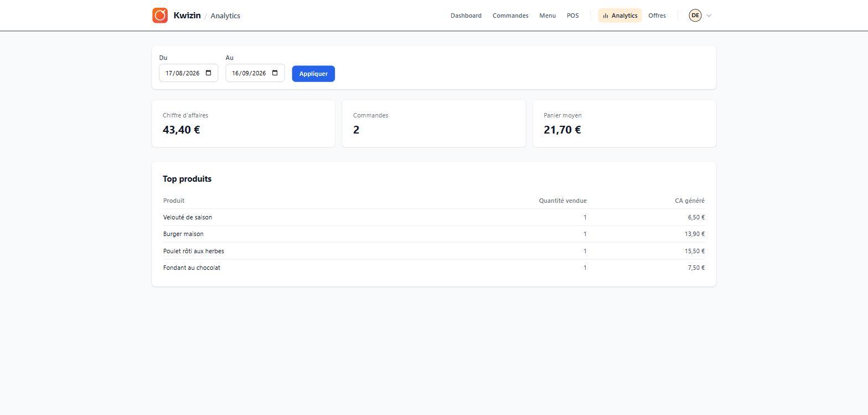The width and height of the screenshot is (868, 415).
Task: Click the Panier moyen value 21,70 €
Action: [x=562, y=130]
